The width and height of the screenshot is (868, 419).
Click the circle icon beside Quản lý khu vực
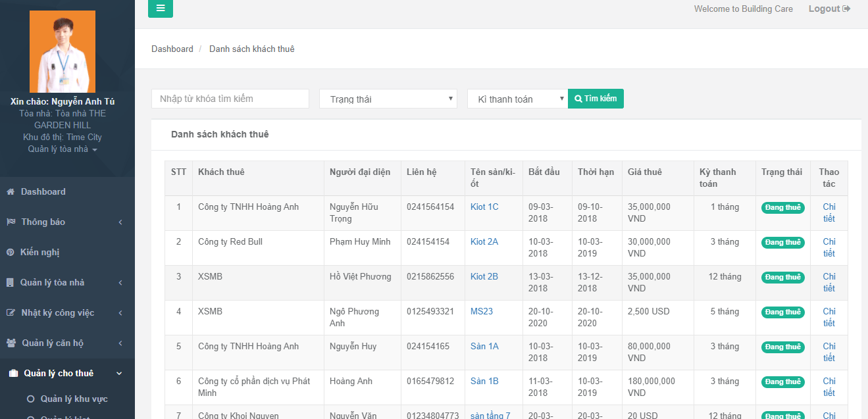click(30, 399)
